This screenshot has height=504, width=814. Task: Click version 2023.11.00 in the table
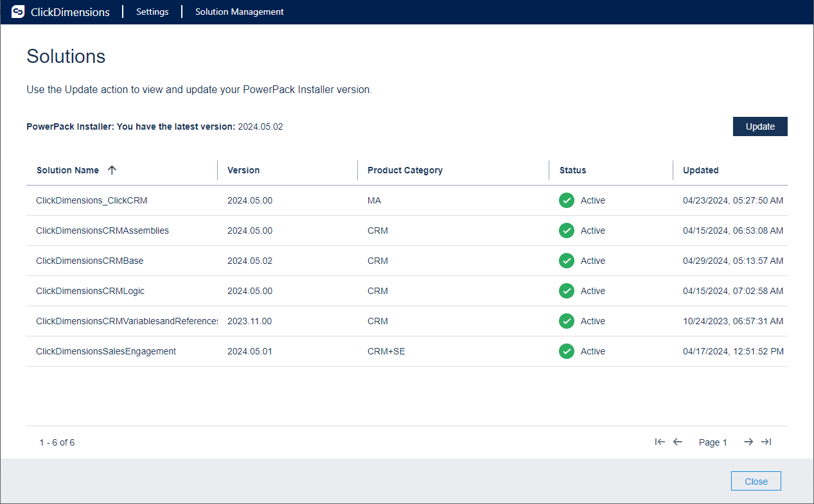(250, 321)
